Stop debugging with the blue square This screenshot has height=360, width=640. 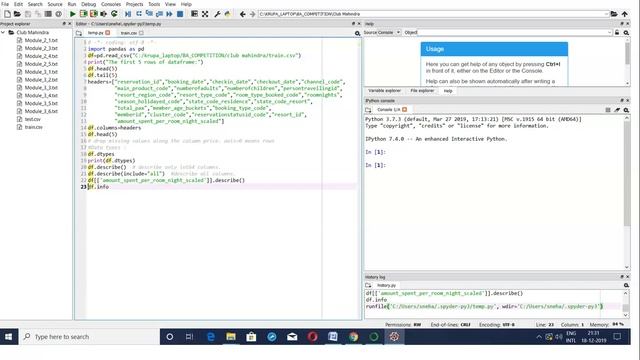coord(180,14)
